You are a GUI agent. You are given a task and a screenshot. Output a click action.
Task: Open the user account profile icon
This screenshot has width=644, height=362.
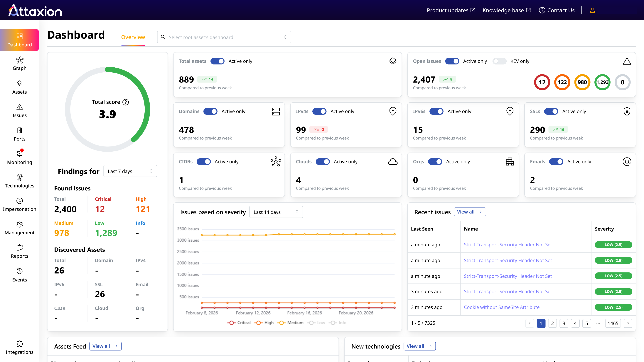click(592, 10)
